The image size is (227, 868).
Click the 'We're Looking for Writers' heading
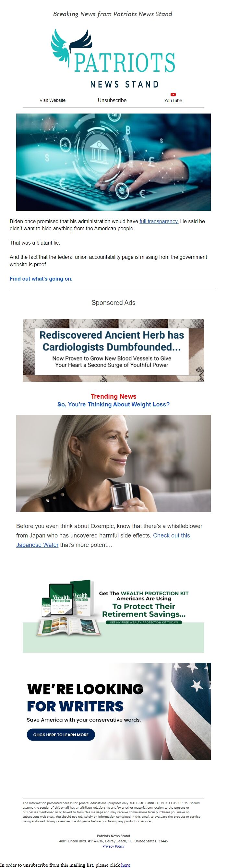[85, 697]
